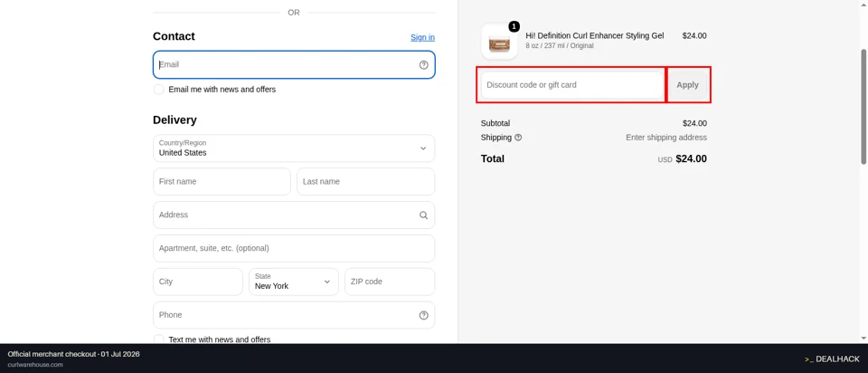868x373 pixels.
Task: Click the Contact heading
Action: coord(174,36)
